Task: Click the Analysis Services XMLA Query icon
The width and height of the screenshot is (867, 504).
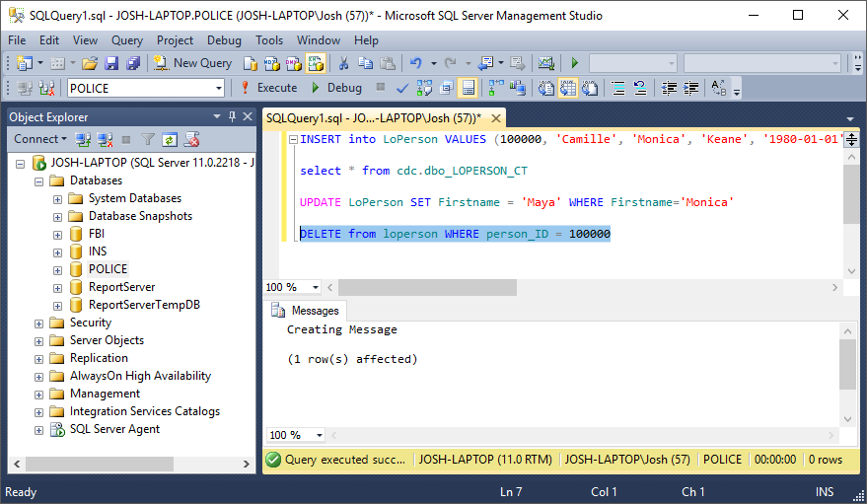Action: pos(316,63)
